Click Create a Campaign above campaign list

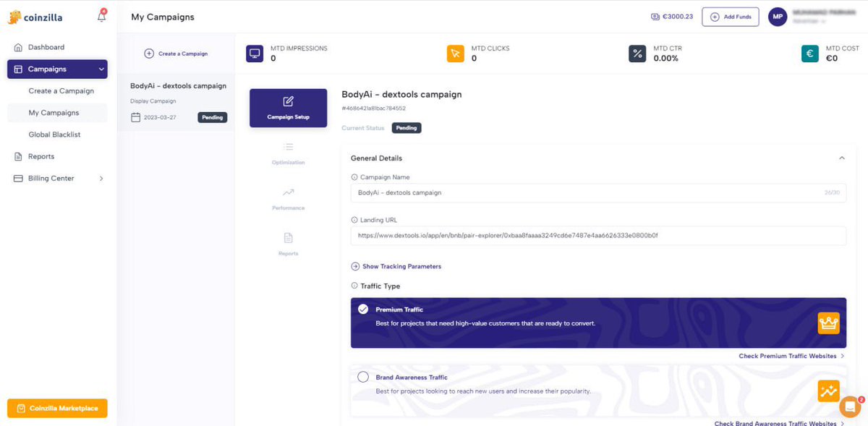click(176, 54)
